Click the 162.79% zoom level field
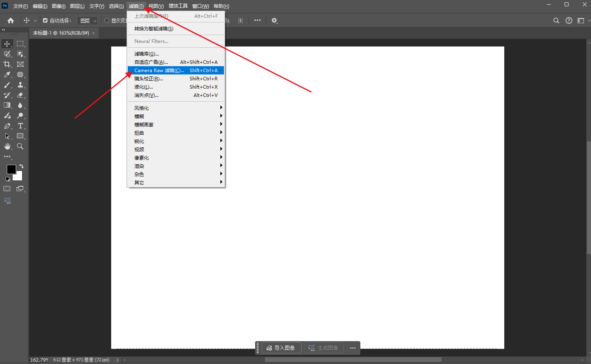 coord(39,360)
